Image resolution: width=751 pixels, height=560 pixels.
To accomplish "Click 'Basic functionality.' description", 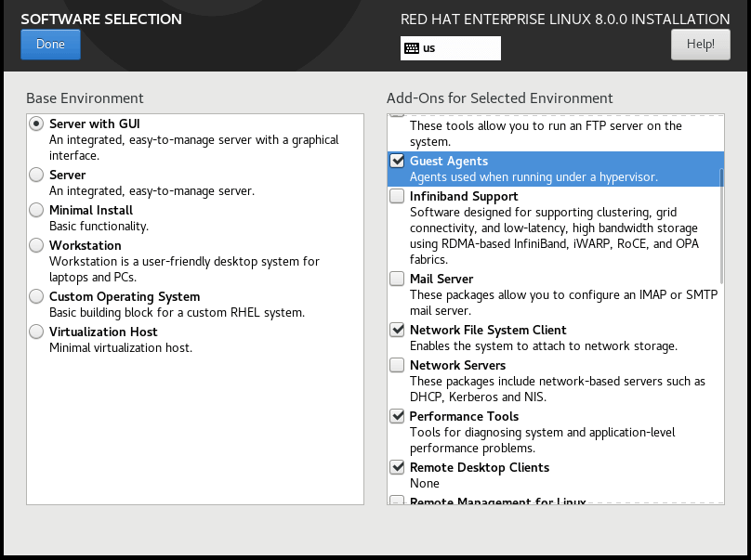I will tap(99, 227).
